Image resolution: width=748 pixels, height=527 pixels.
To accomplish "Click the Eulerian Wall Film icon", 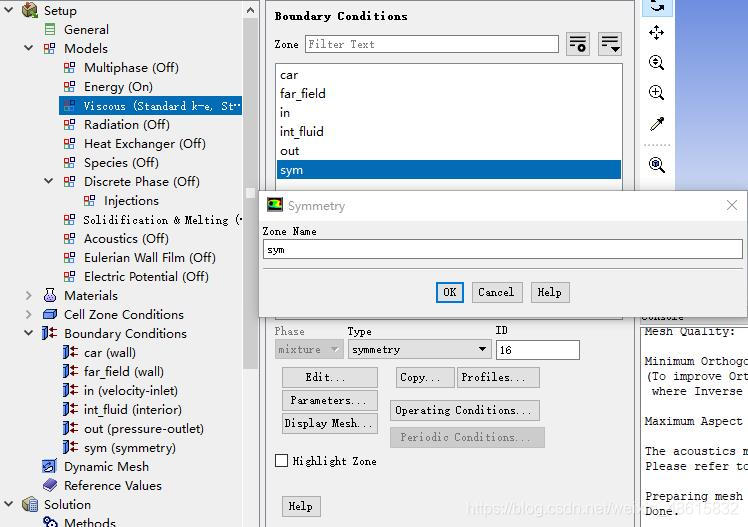I will tap(70, 258).
